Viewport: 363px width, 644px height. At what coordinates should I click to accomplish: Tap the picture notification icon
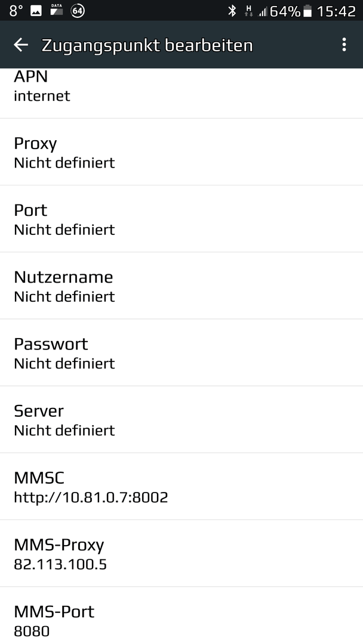coord(36,11)
